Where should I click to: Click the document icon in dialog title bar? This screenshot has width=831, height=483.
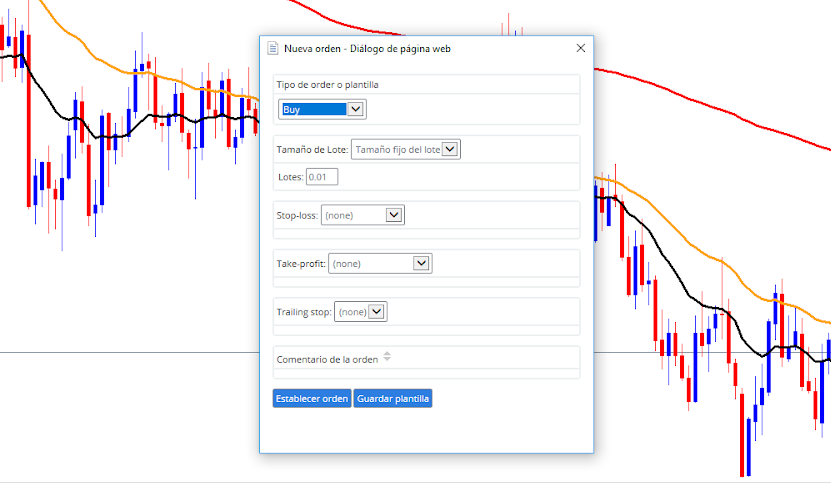pos(272,48)
